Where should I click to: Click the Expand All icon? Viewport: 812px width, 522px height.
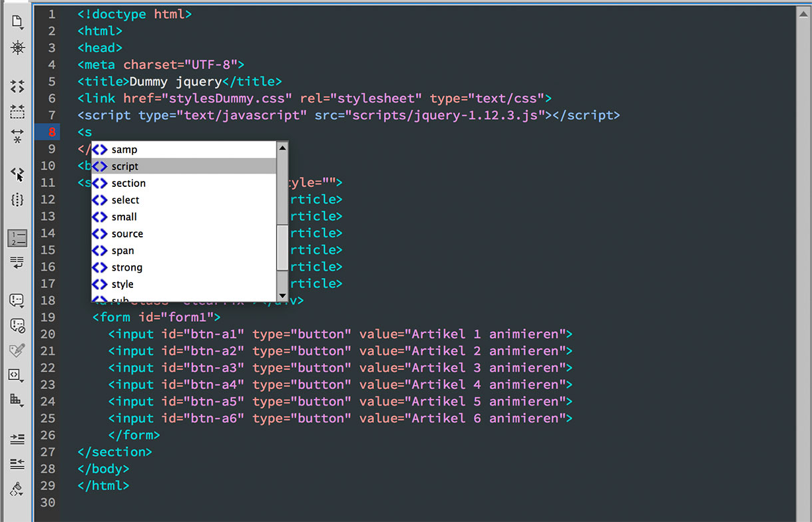(x=17, y=136)
